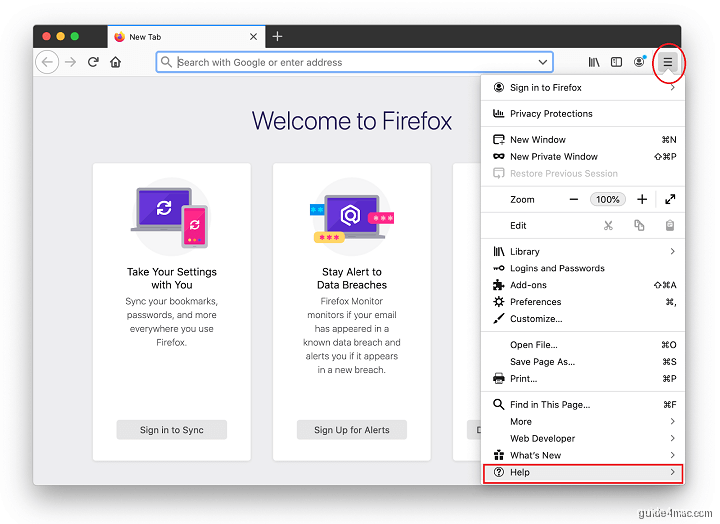720x524 pixels.
Task: Zoom out with the minus button
Action: pyautogui.click(x=574, y=199)
